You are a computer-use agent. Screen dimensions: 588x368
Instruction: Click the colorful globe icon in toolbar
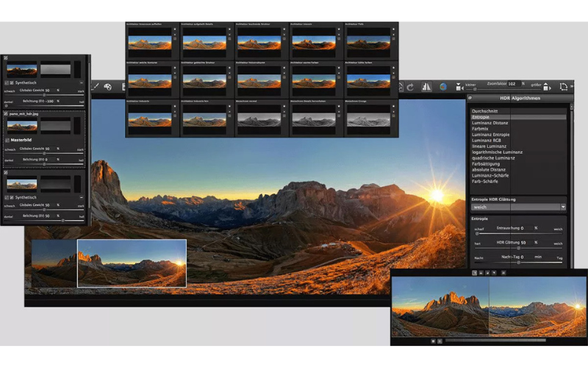(443, 87)
